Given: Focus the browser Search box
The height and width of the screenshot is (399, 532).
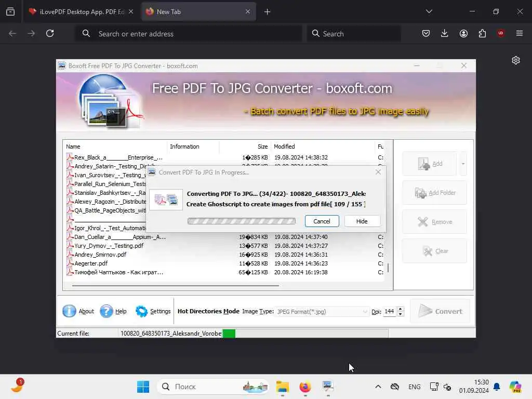Looking at the screenshot, I should [354, 34].
